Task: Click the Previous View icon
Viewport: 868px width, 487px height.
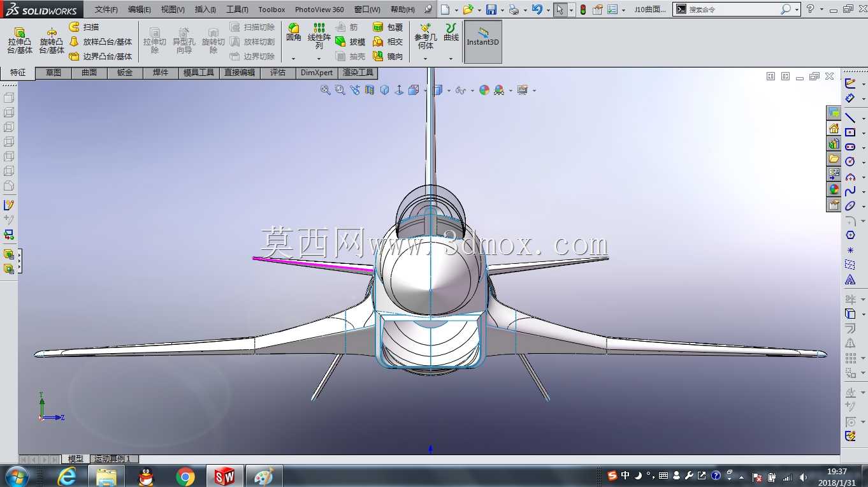Action: (355, 91)
